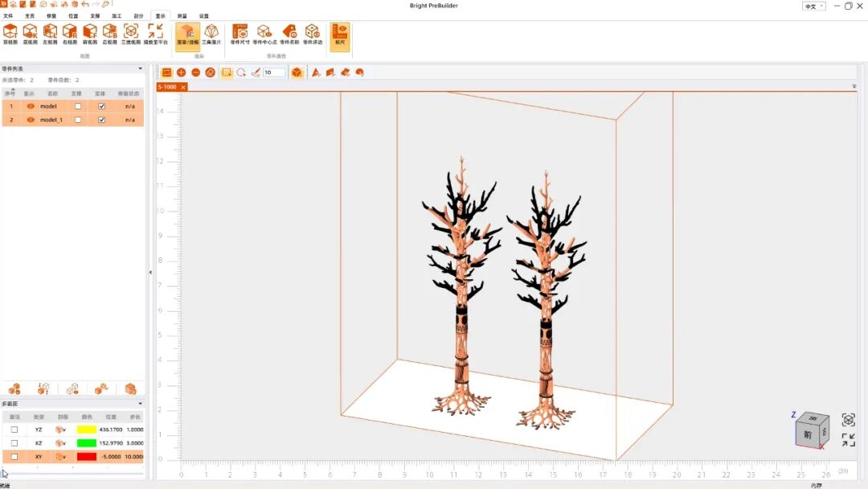868x489 pixels.
Task: Collapse the parts list (零件列表) panel arrow
Action: click(141, 69)
